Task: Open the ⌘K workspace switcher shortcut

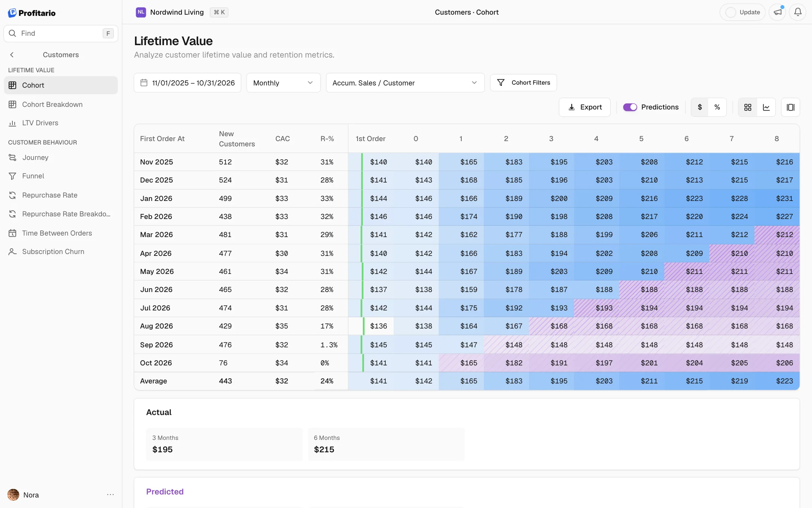Action: pos(219,12)
